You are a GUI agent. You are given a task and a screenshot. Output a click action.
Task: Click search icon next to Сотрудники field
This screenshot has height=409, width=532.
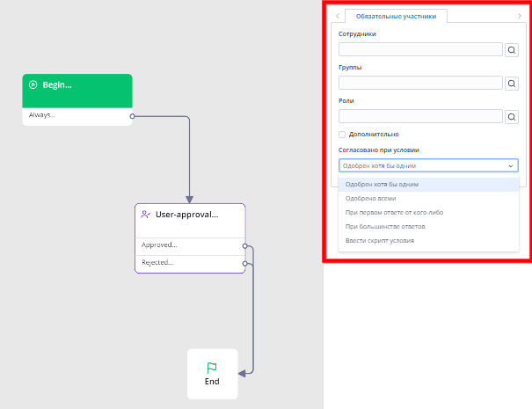[511, 50]
